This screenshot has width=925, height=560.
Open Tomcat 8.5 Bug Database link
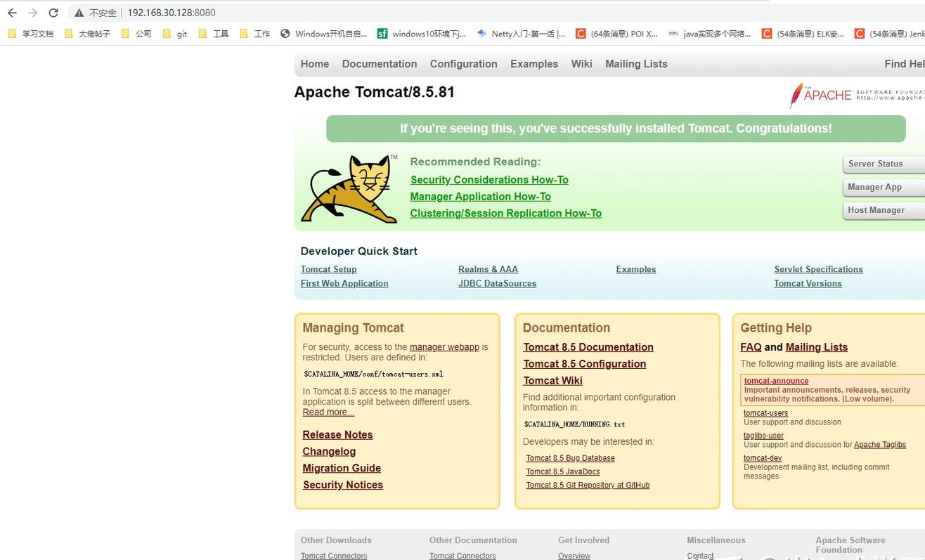pyautogui.click(x=571, y=458)
